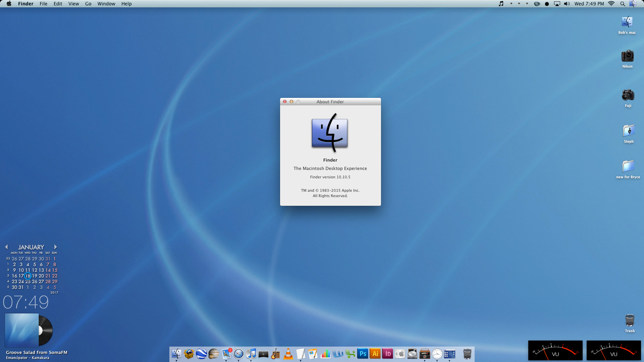
Task: Open VLC traffic cone icon
Action: pos(288,354)
